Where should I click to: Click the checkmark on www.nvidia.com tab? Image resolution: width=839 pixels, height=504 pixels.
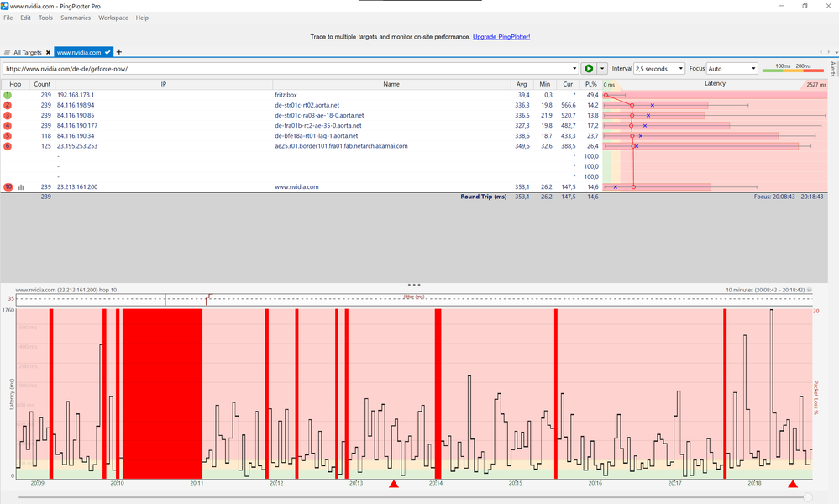[106, 52]
